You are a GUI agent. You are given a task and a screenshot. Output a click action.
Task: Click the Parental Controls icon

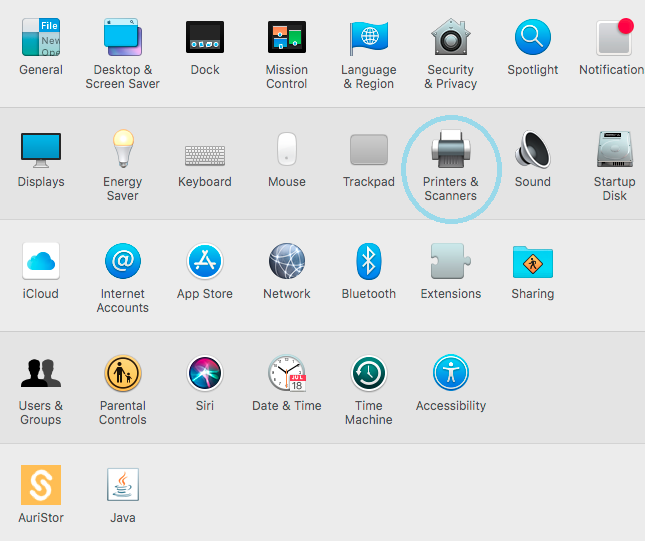pos(123,374)
